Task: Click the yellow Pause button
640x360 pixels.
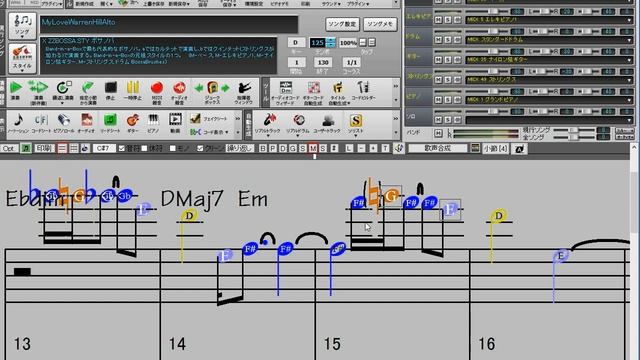Action: 133,87
